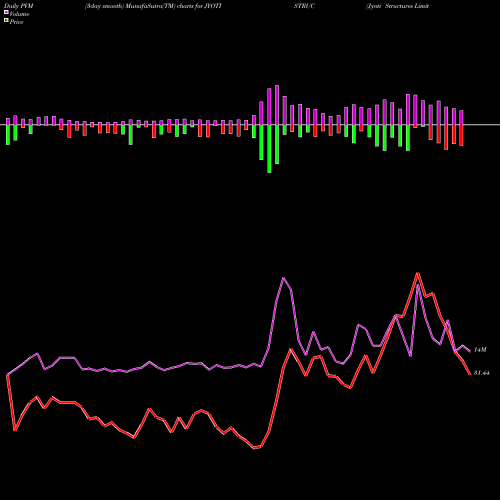Click the '14M' volume value label
The width and height of the screenshot is (500, 500).
[480, 350]
